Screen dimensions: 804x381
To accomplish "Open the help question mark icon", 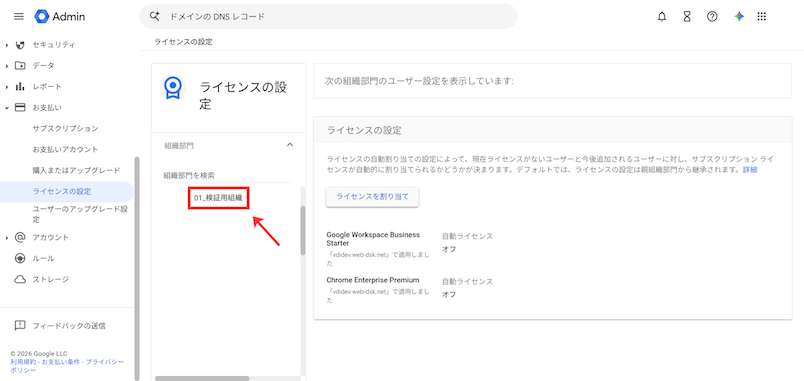I will pyautogui.click(x=712, y=16).
